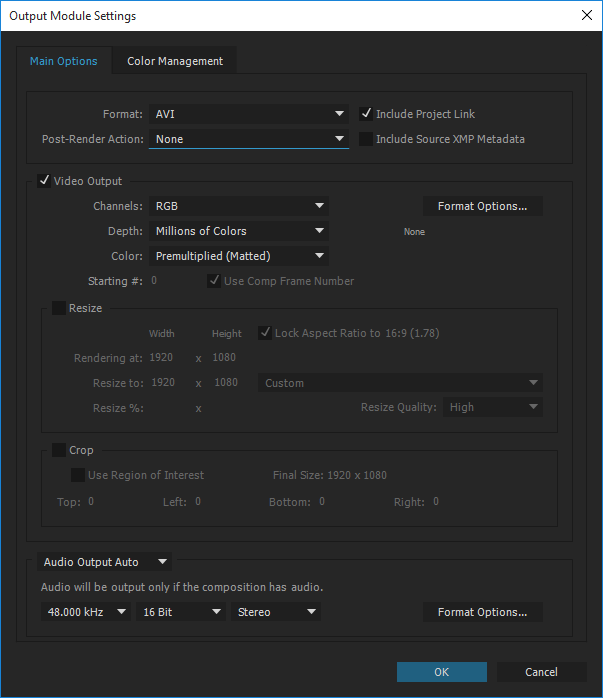Viewport: 603px width, 698px height.
Task: Click the None label under Format Options
Action: 414,232
